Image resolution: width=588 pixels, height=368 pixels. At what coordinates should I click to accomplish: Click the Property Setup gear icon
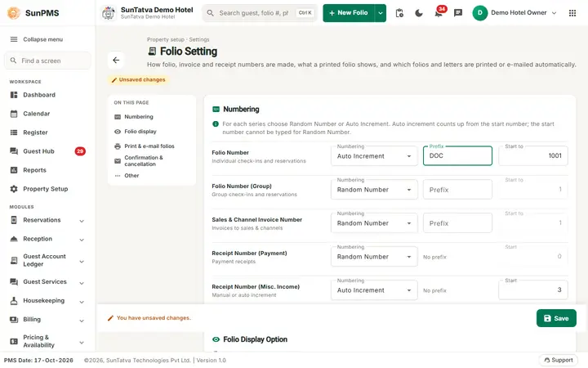coord(14,189)
